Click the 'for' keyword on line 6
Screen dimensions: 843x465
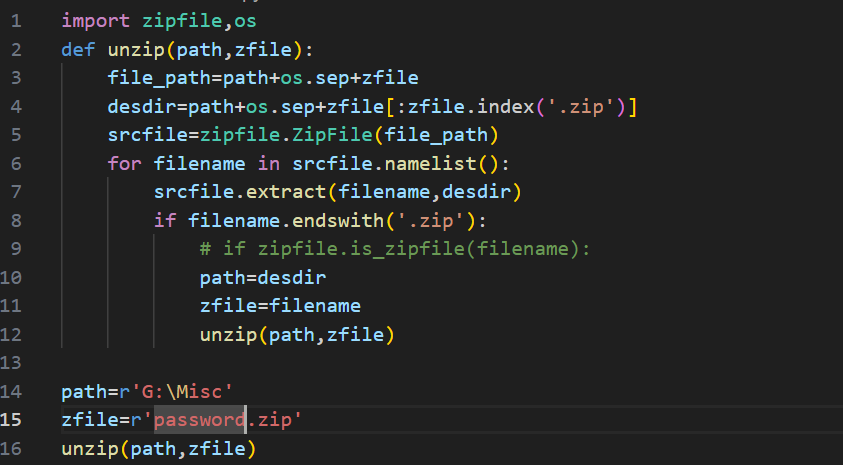125,163
